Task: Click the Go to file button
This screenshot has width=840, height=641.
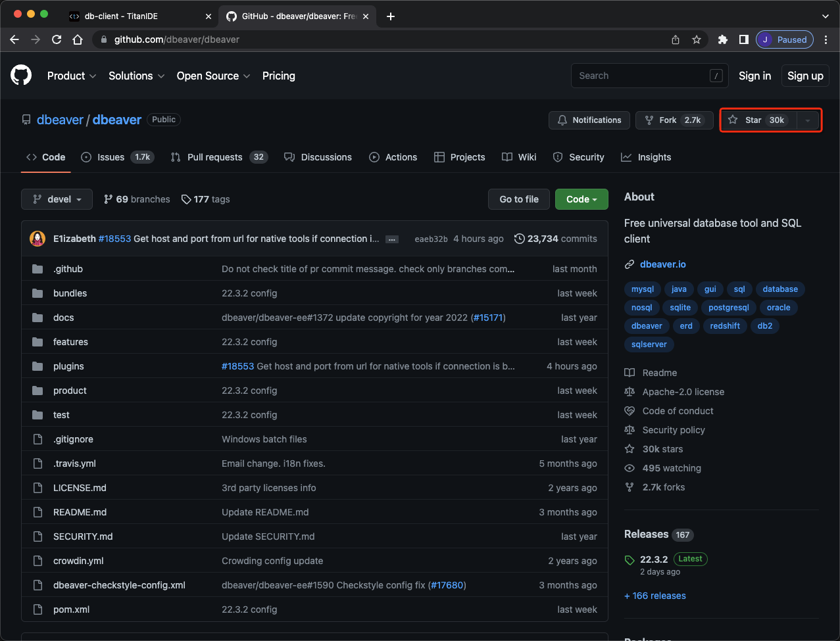Action: pos(518,199)
